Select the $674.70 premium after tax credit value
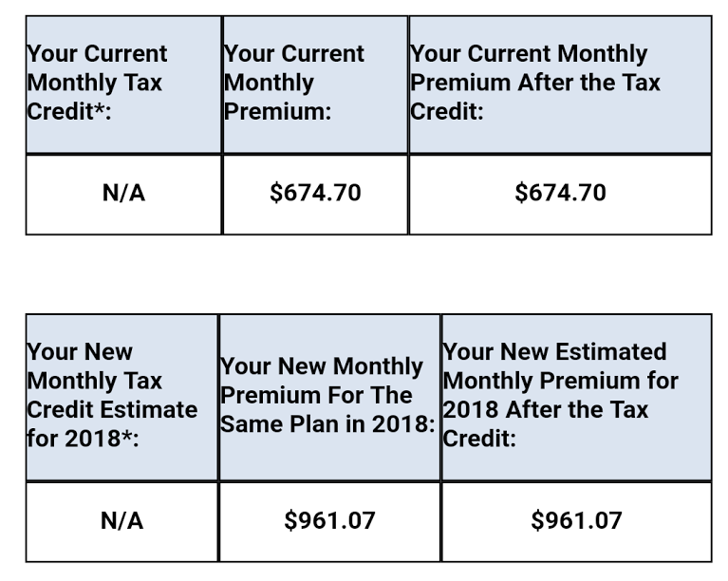Viewport: 728px width, 581px height. 560,193
